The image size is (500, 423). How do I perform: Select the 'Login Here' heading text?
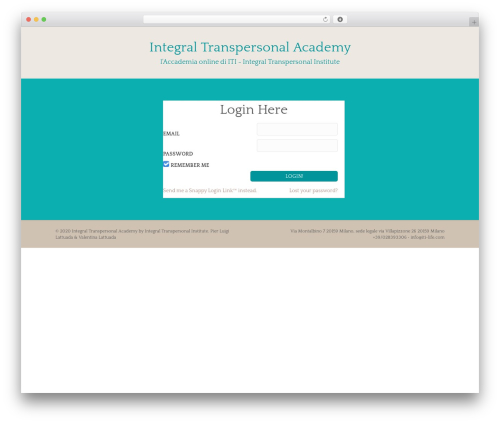click(x=254, y=110)
